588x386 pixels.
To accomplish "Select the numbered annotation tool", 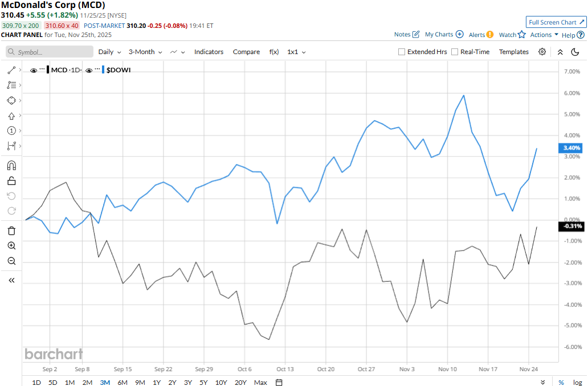I will (11, 131).
